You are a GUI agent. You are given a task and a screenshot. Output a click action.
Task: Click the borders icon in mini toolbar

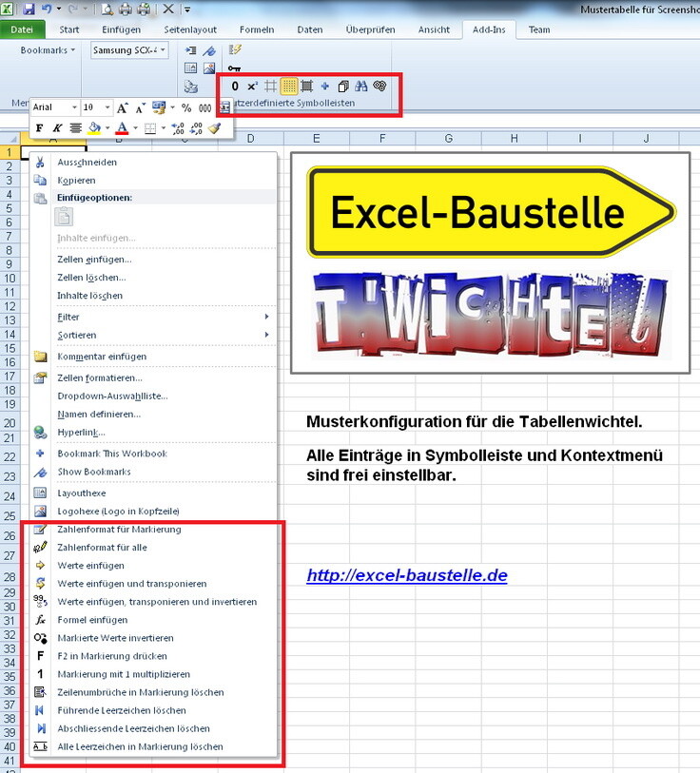click(x=150, y=128)
